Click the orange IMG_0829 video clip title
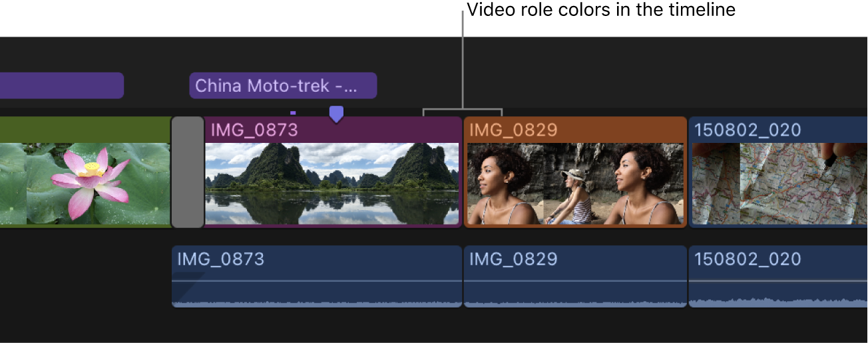868x343 pixels. [x=513, y=130]
